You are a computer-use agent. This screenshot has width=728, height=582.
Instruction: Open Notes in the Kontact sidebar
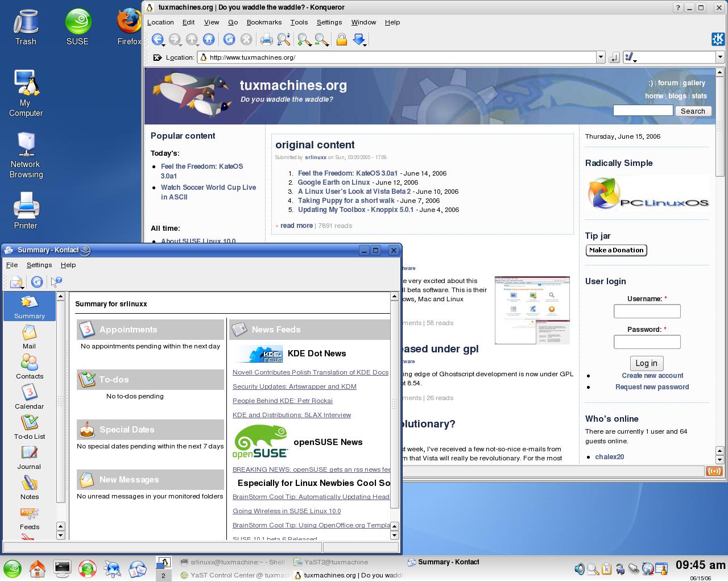pyautogui.click(x=29, y=488)
